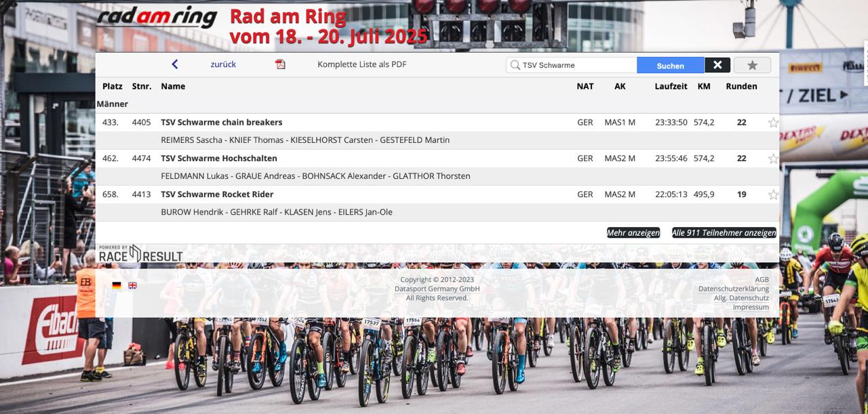This screenshot has width=868, height=414.
Task: Mark TSV Schwarme Rocket Rider as favorite
Action: pyautogui.click(x=773, y=194)
